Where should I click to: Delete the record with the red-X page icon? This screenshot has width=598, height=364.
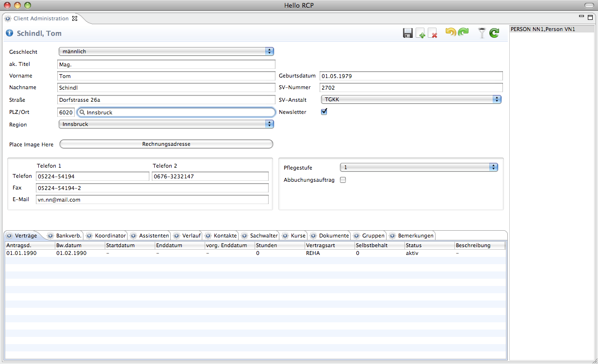click(x=433, y=33)
